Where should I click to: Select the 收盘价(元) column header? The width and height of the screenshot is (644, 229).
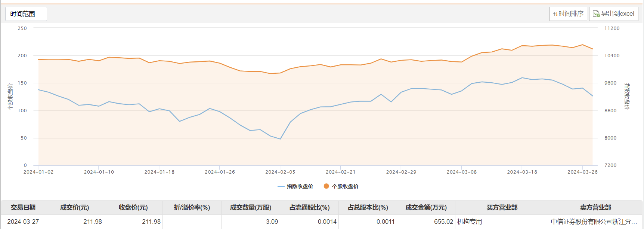[133, 207]
